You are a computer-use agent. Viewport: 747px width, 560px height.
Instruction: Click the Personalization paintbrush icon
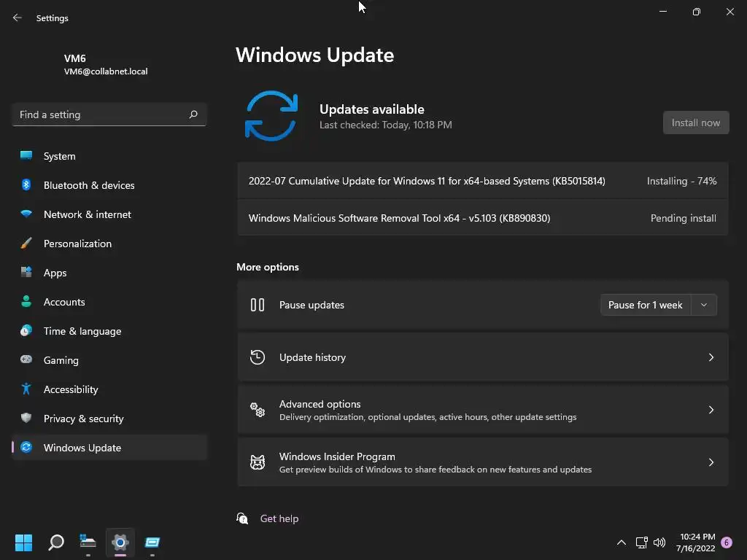(x=26, y=244)
